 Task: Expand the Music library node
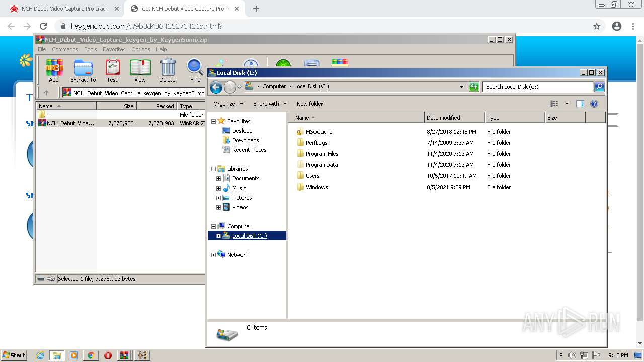[218, 188]
